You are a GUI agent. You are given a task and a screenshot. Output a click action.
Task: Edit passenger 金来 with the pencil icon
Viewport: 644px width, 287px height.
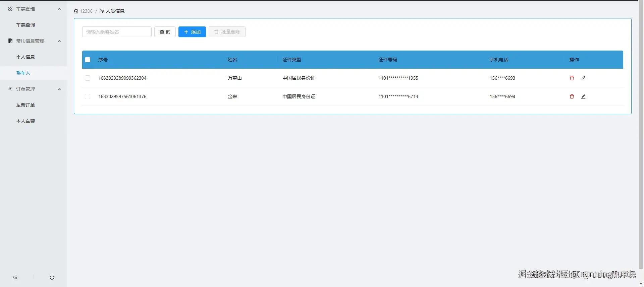pos(583,96)
